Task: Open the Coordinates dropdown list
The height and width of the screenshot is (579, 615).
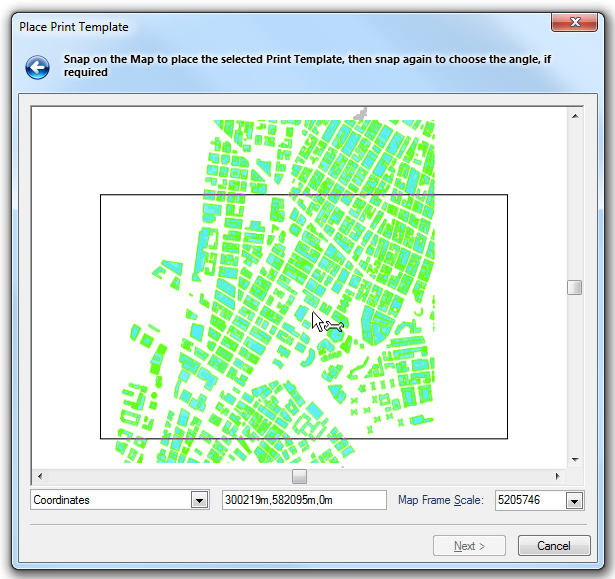Action: pos(199,500)
